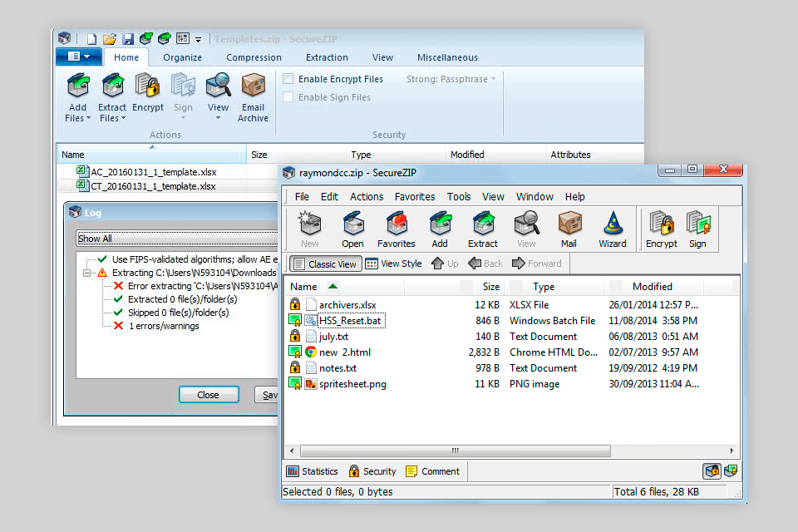The width and height of the screenshot is (798, 532).
Task: Enable the Encrypt Files checkbox
Action: click(x=288, y=79)
